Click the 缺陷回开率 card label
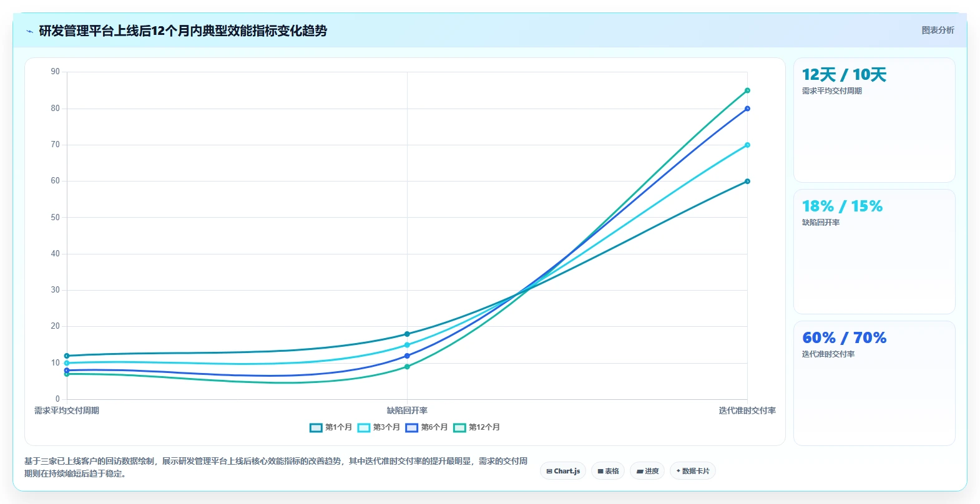Screen dimensions: 980x504 pos(820,223)
